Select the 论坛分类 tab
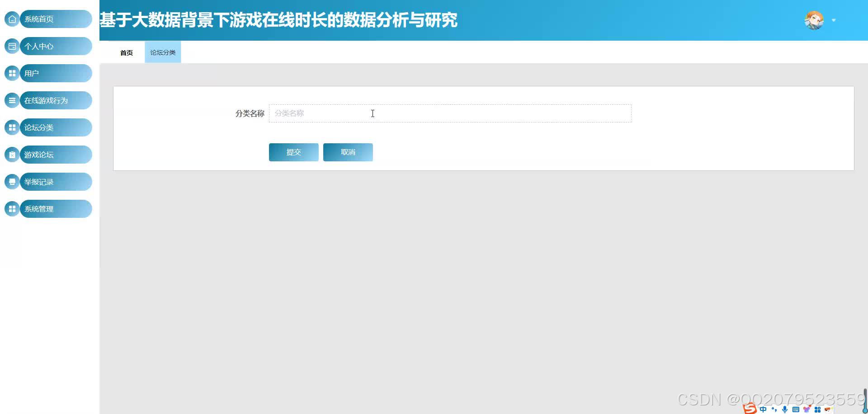Viewport: 868px width, 414px height. coord(163,52)
